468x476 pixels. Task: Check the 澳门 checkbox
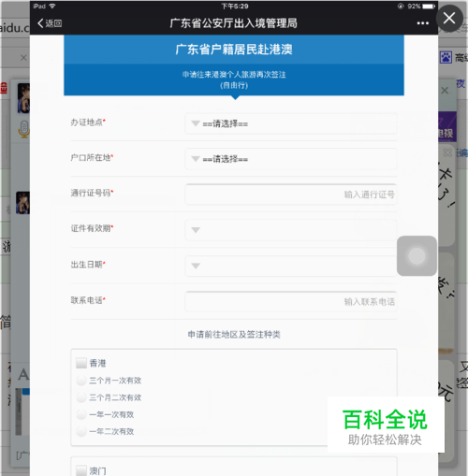point(81,470)
